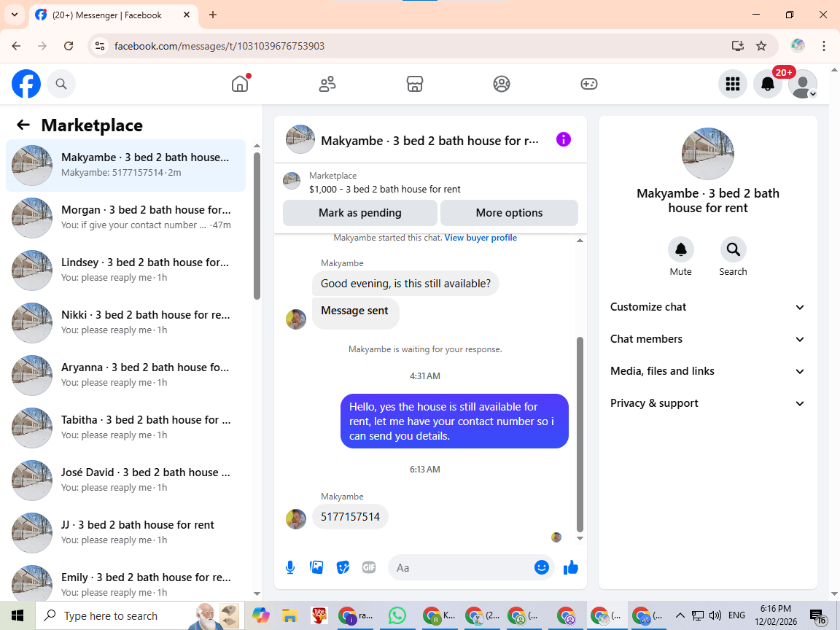Click the browser back arrow
840x630 pixels.
[x=16, y=46]
